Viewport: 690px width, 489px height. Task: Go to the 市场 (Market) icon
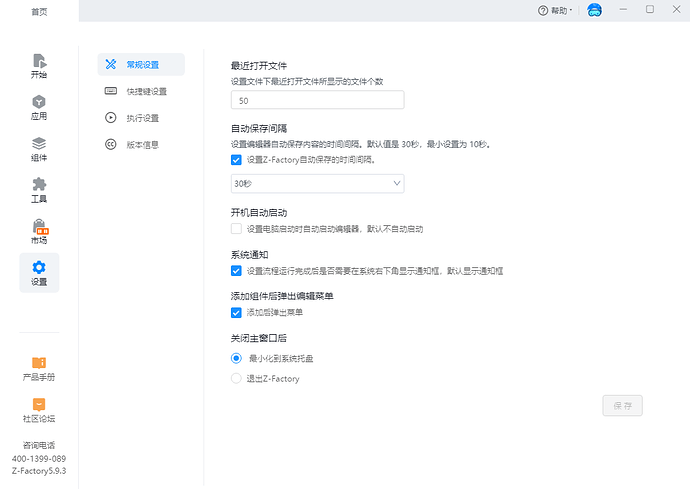click(x=39, y=227)
